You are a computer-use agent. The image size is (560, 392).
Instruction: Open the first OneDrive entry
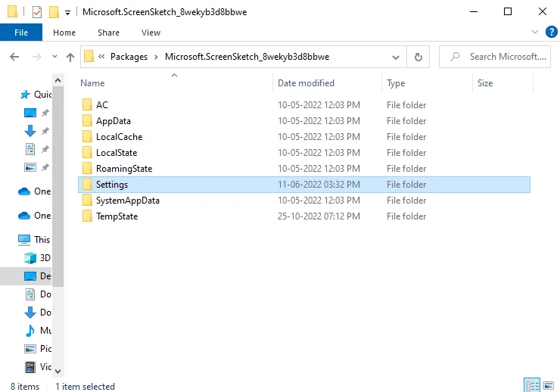coord(34,191)
